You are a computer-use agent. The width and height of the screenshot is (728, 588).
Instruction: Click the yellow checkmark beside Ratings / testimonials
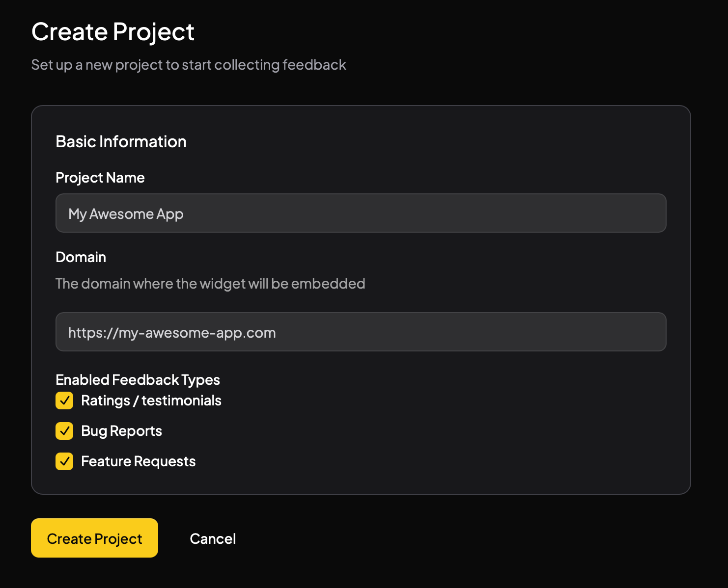coord(64,401)
